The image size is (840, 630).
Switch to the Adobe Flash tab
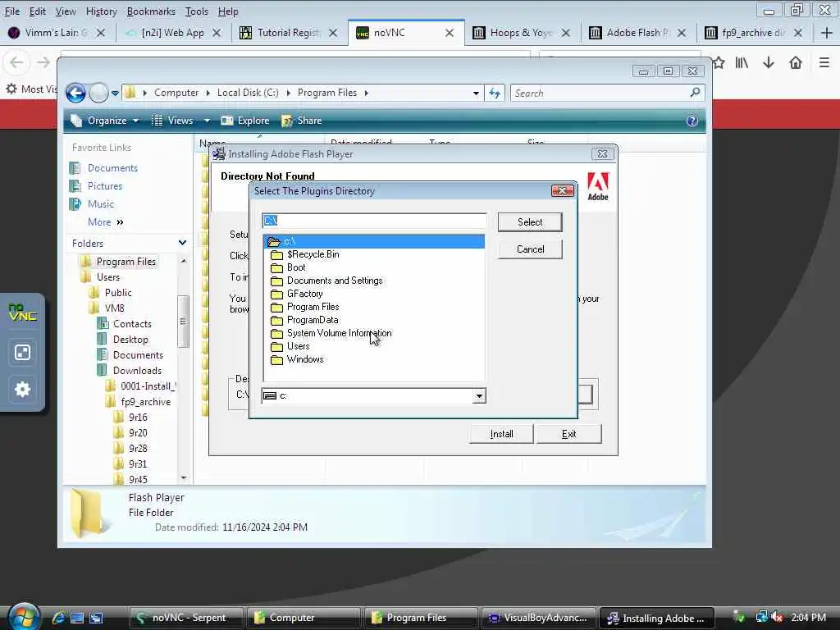coord(637,33)
